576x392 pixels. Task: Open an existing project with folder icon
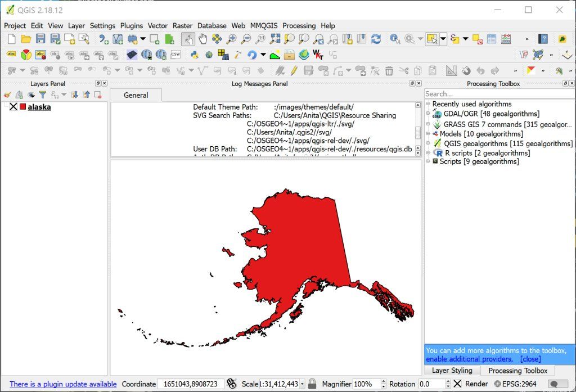click(x=26, y=39)
